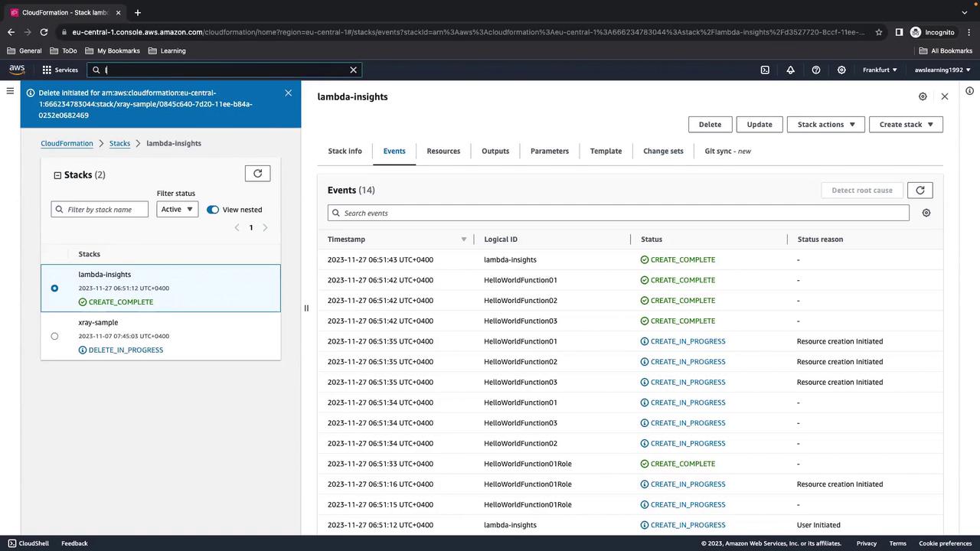The image size is (980, 551).
Task: Switch to the Stack info tab
Action: [345, 151]
